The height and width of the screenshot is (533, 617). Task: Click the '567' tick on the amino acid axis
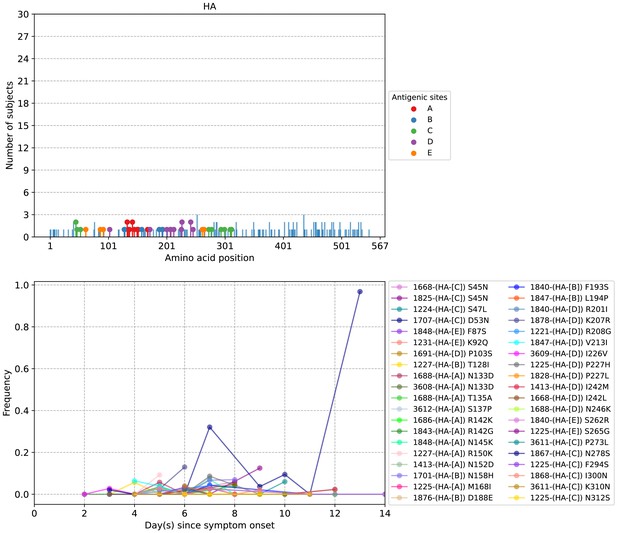point(380,246)
